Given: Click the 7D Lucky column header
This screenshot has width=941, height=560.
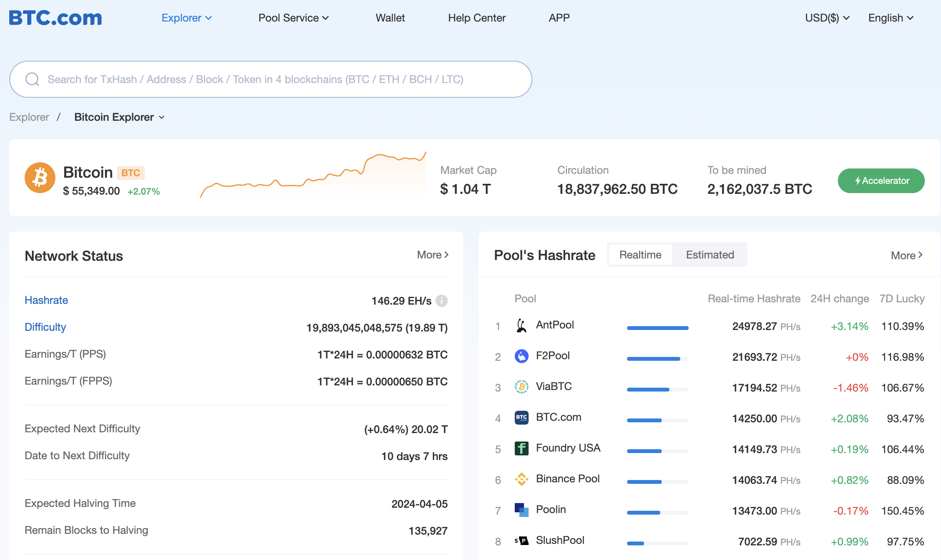Looking at the screenshot, I should 902,298.
